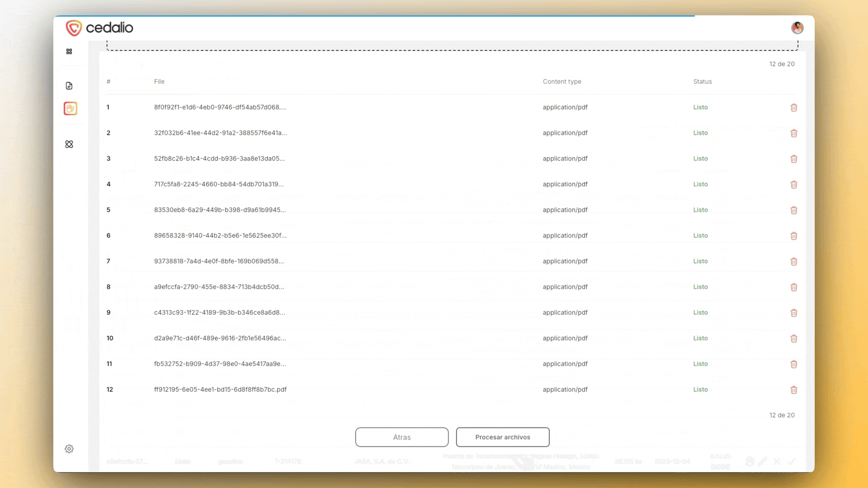Image resolution: width=868 pixels, height=488 pixels.
Task: Open the documents icon in sidebar
Action: (69, 86)
